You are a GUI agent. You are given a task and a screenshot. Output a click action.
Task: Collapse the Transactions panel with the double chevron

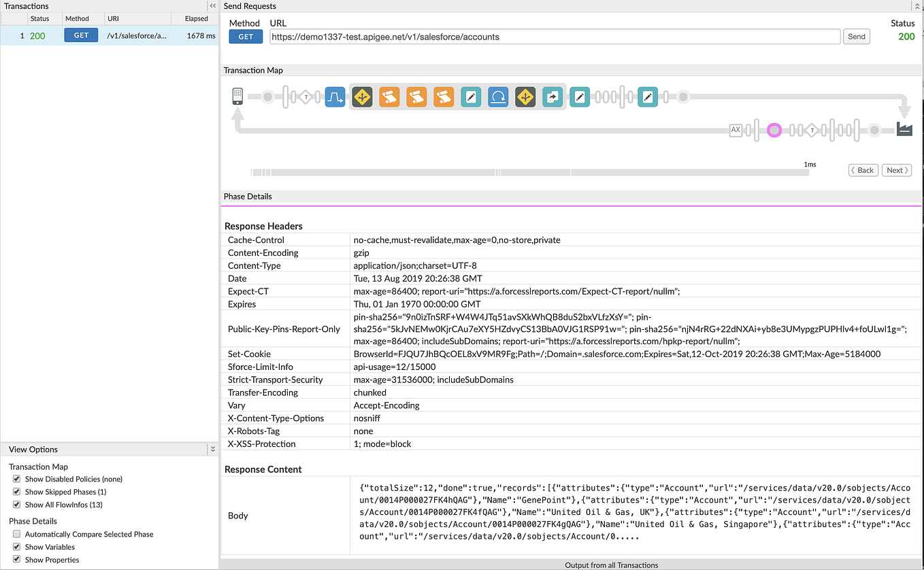point(212,6)
